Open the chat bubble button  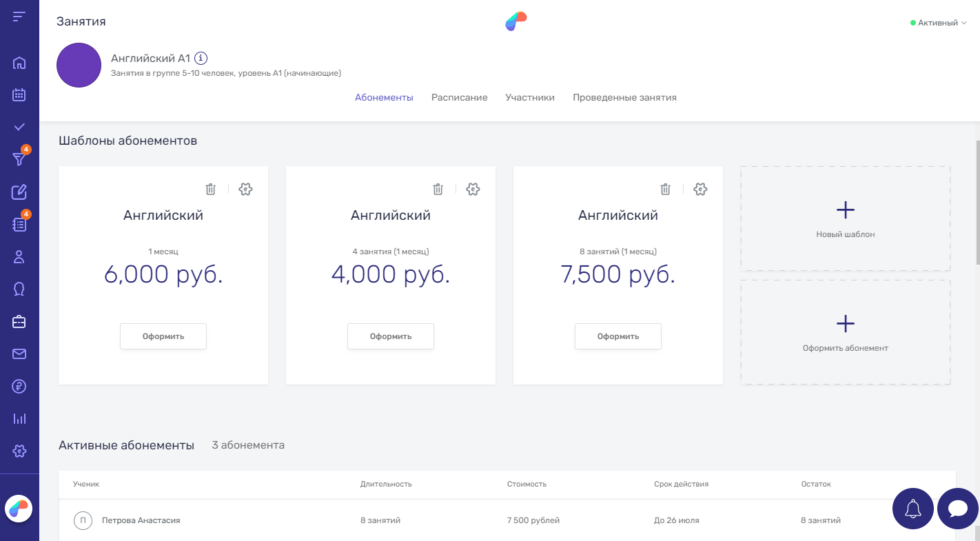coord(958,509)
